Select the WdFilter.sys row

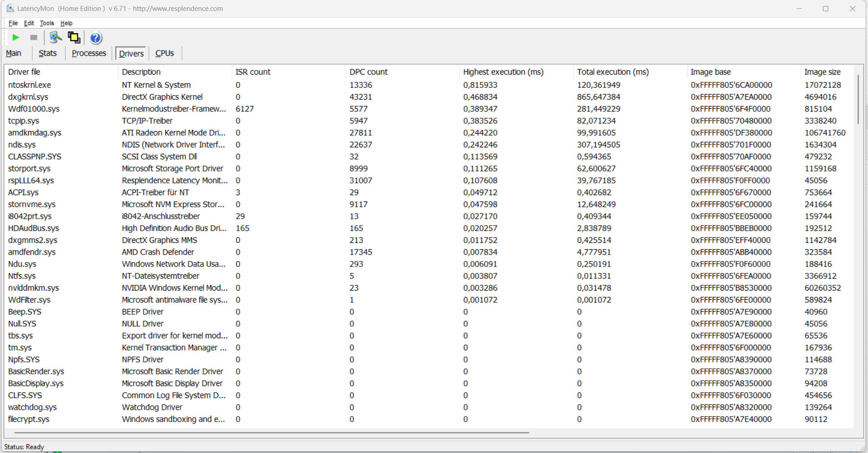point(429,300)
